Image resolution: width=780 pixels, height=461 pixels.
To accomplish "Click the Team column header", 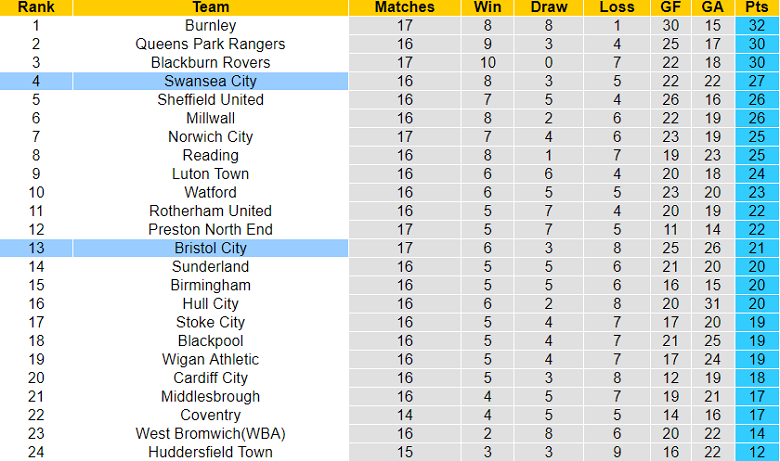I will [x=210, y=7].
